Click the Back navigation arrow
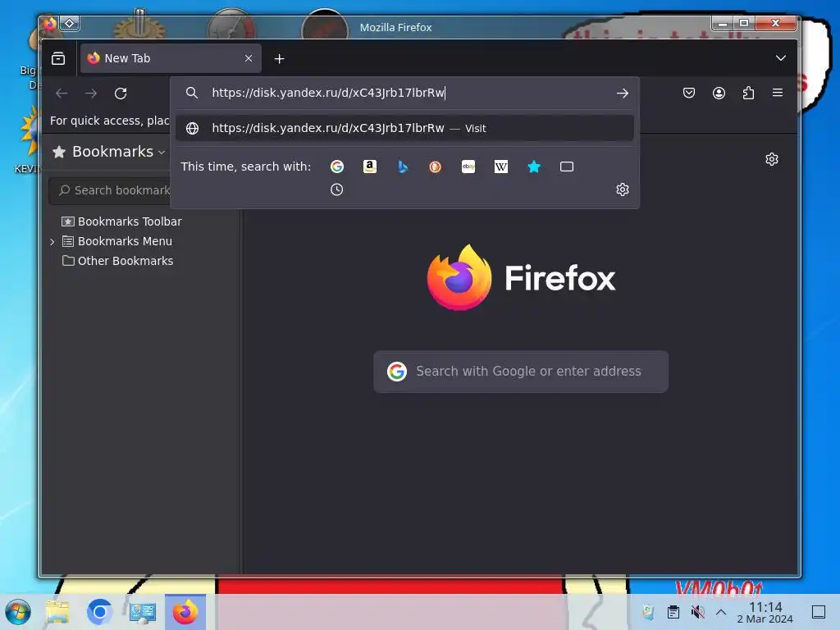The width and height of the screenshot is (840, 630). pos(62,94)
